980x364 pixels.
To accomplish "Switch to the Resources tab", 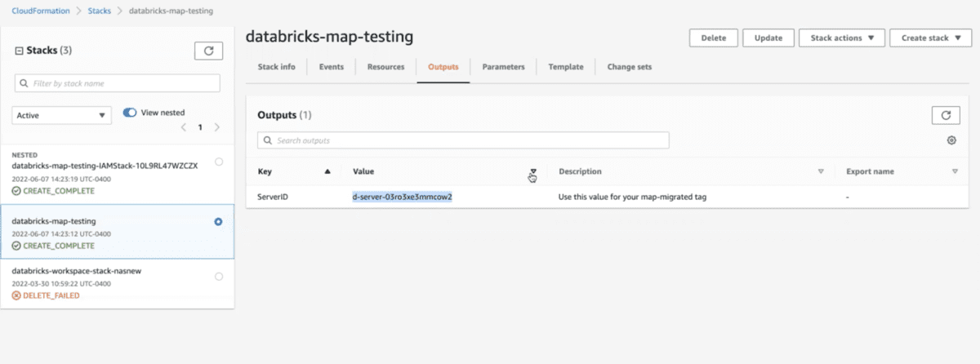I will coord(385,67).
